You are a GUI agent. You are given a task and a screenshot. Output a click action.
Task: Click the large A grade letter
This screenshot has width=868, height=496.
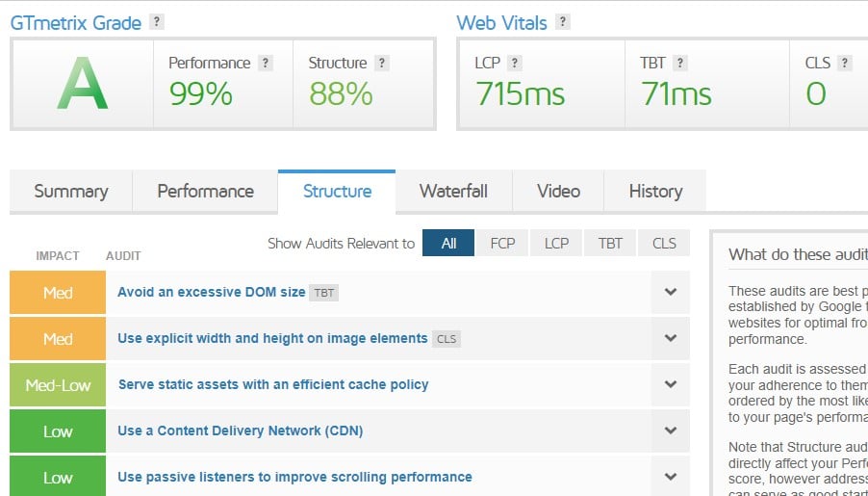click(x=82, y=84)
